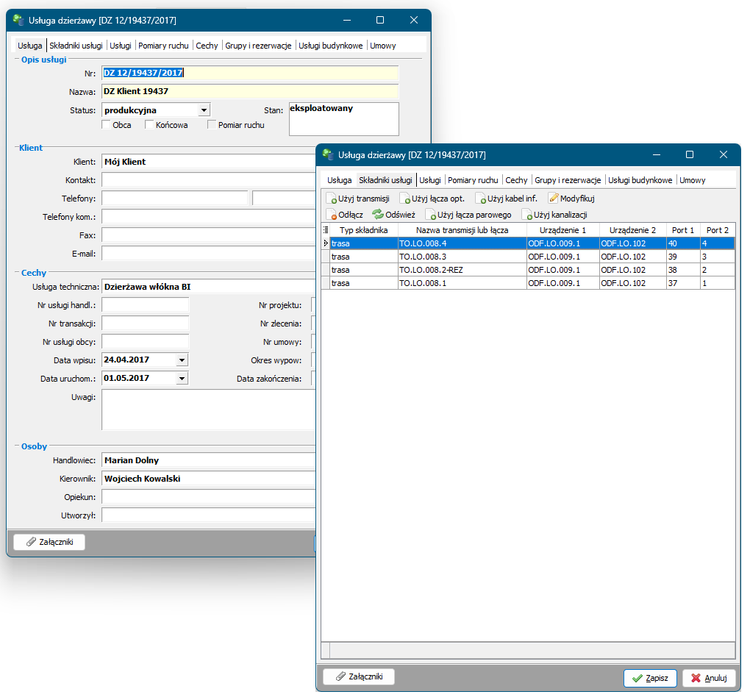
Task: Click the Stan box showing eksploatowany
Action: (x=344, y=118)
